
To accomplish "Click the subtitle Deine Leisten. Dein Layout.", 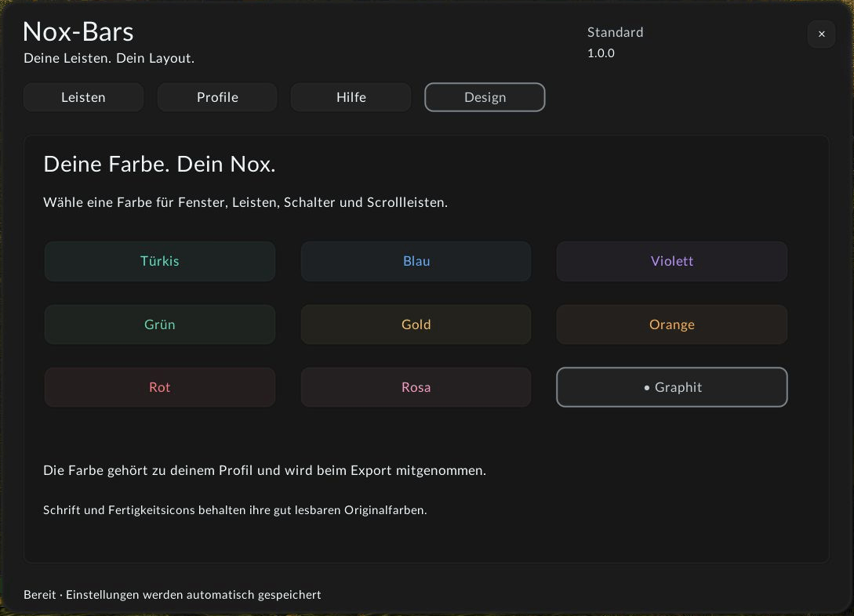I will pyautogui.click(x=109, y=58).
